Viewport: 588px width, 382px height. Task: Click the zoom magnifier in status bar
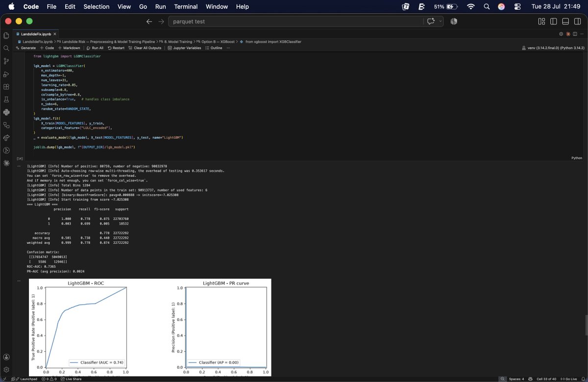pos(502,379)
